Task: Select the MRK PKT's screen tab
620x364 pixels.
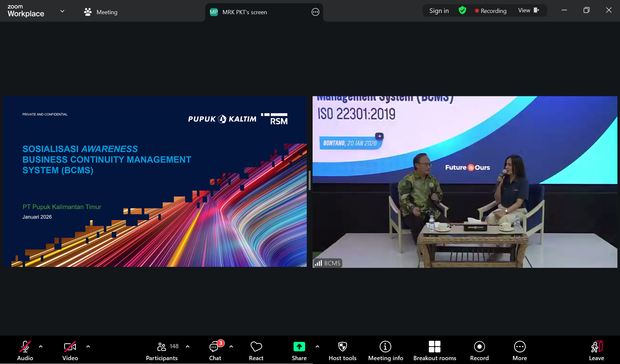Action: 264,12
